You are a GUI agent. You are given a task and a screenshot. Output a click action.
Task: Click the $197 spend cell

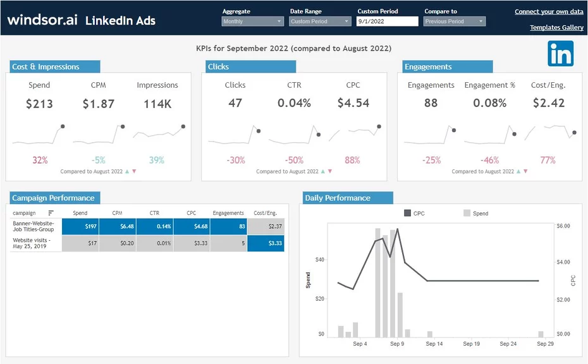point(80,226)
